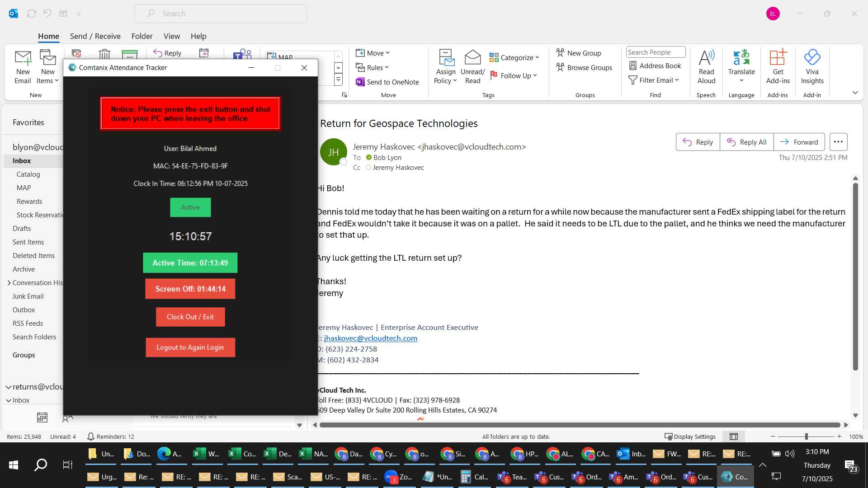Collapse the ribbon with chevron

tap(855, 93)
